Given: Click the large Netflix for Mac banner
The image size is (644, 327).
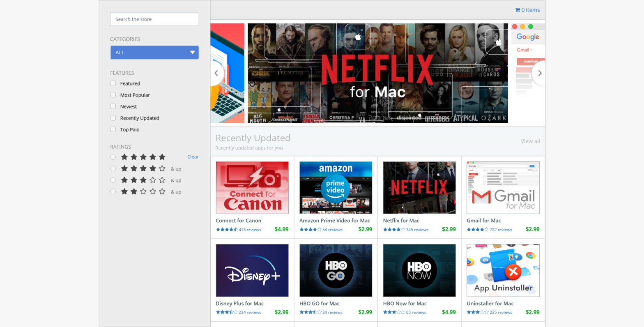Looking at the screenshot, I should (378, 73).
